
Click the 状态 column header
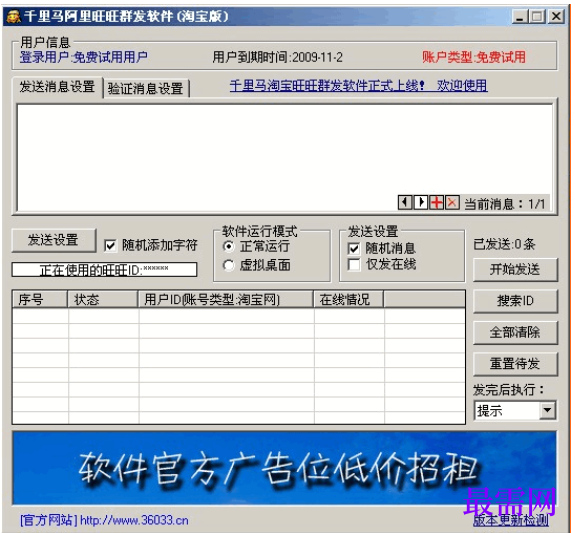103,300
